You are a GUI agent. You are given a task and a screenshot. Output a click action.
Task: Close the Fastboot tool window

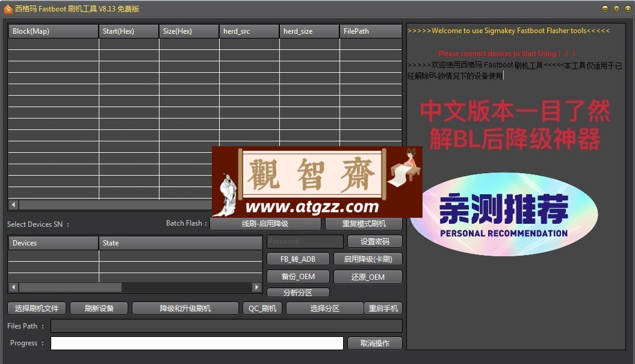click(x=628, y=8)
